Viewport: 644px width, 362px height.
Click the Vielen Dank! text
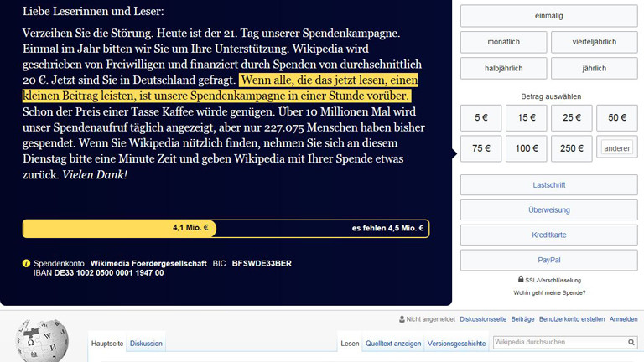[95, 175]
